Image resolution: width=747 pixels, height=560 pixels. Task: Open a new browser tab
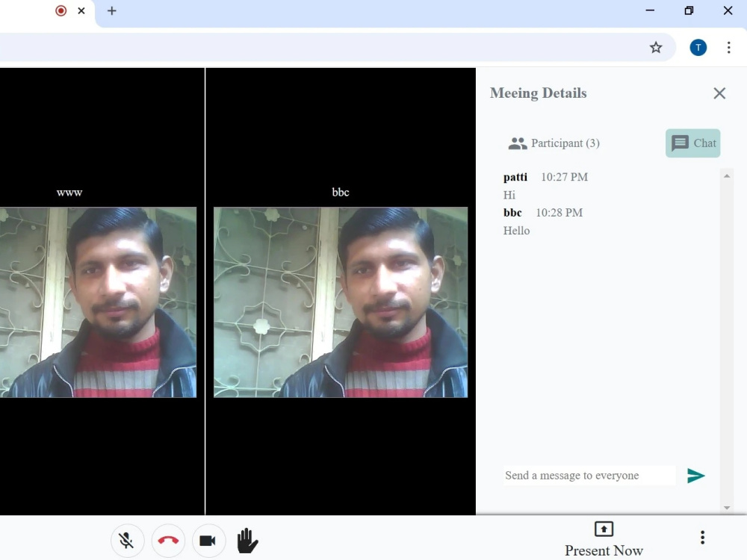coord(112,10)
